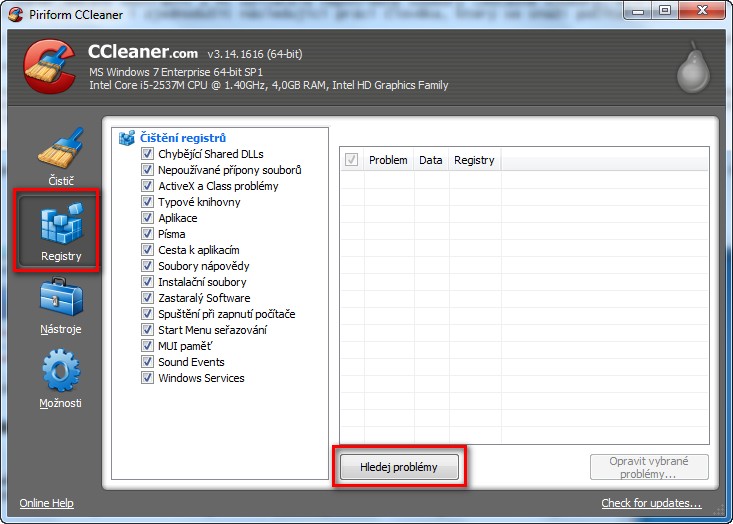The image size is (733, 524).
Task: Toggle Windows Services checkbox
Action: pyautogui.click(x=147, y=378)
